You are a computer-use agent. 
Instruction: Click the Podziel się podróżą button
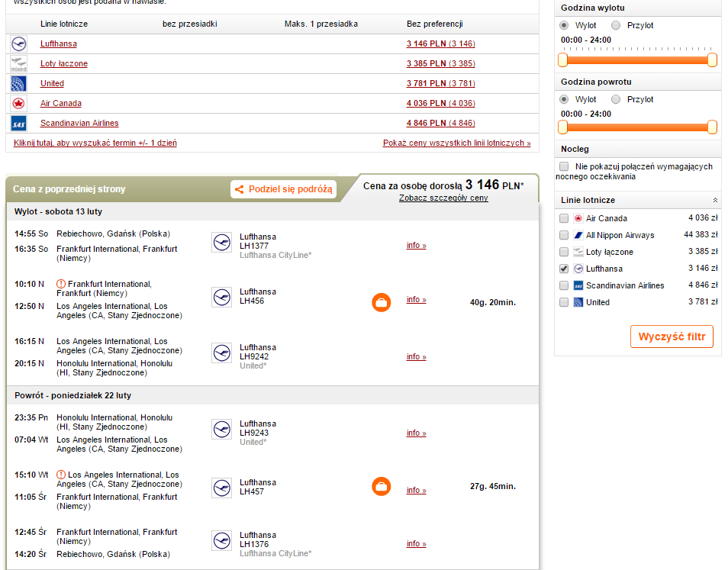pyautogui.click(x=284, y=189)
